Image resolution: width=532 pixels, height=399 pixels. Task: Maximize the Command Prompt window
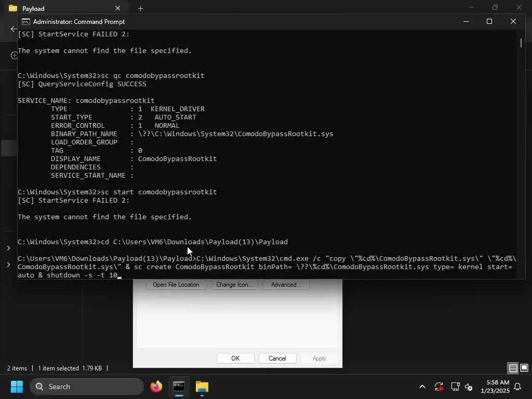pos(489,22)
